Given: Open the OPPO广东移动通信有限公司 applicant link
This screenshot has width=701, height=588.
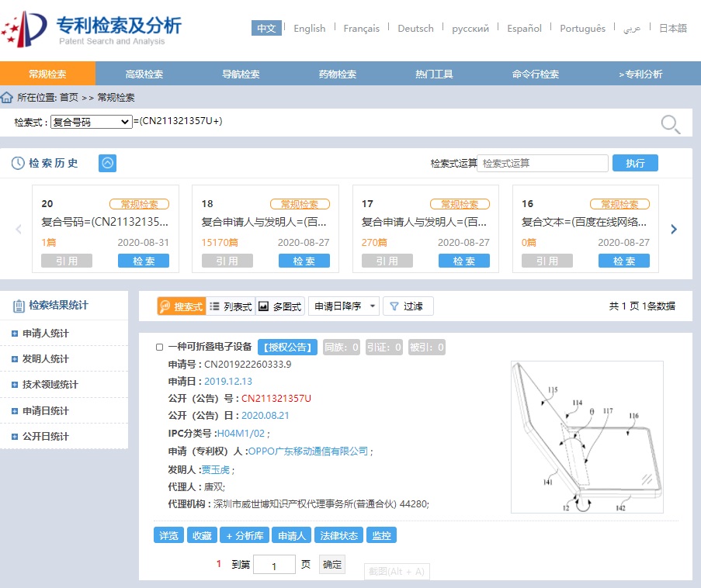Looking at the screenshot, I should point(308,451).
